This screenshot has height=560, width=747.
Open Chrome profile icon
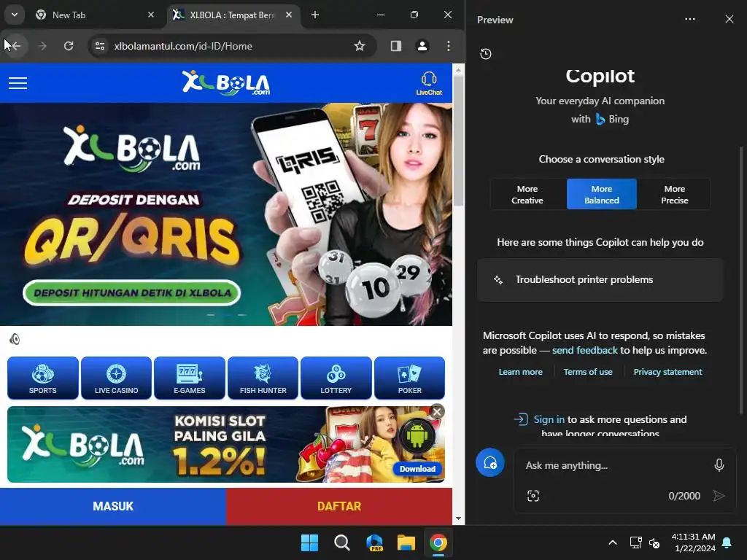click(x=422, y=46)
